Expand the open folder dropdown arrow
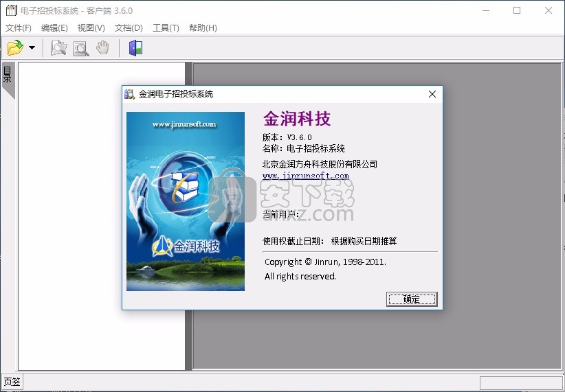 click(x=32, y=48)
